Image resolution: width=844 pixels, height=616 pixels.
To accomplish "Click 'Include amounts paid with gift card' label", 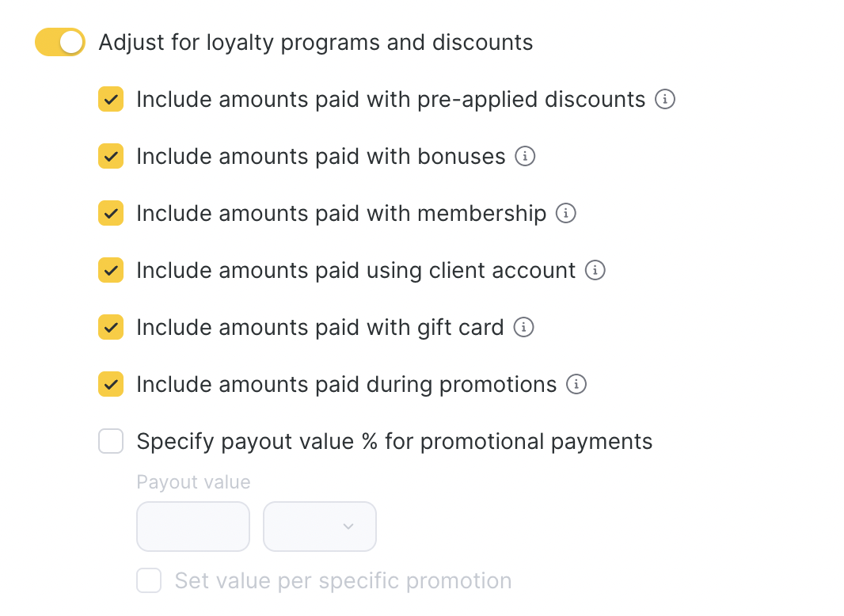I will tap(320, 328).
